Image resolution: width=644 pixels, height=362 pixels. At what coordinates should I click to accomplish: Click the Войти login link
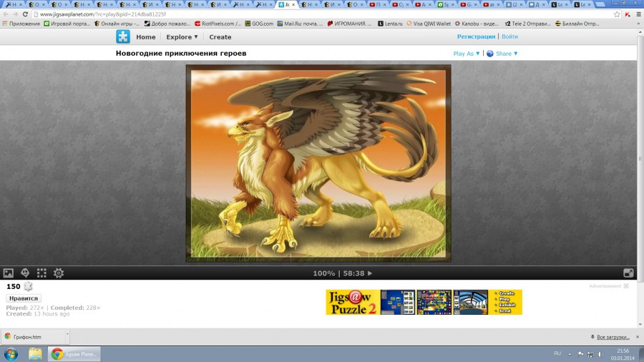pos(509,36)
